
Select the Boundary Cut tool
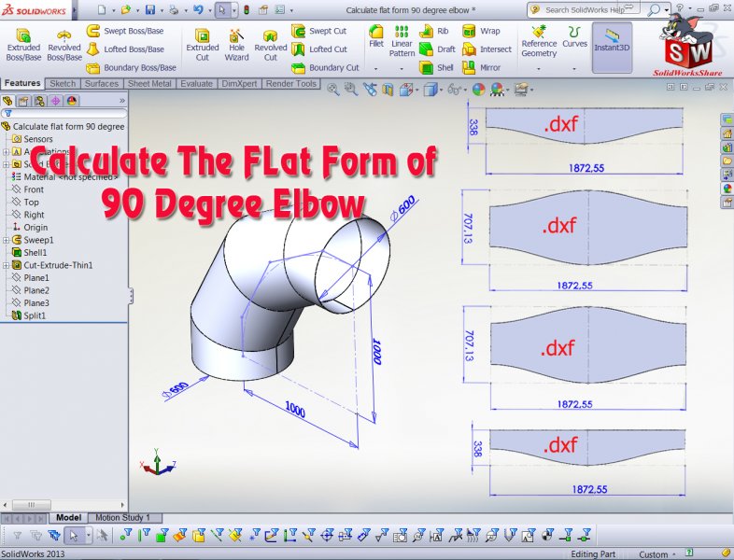tap(325, 67)
